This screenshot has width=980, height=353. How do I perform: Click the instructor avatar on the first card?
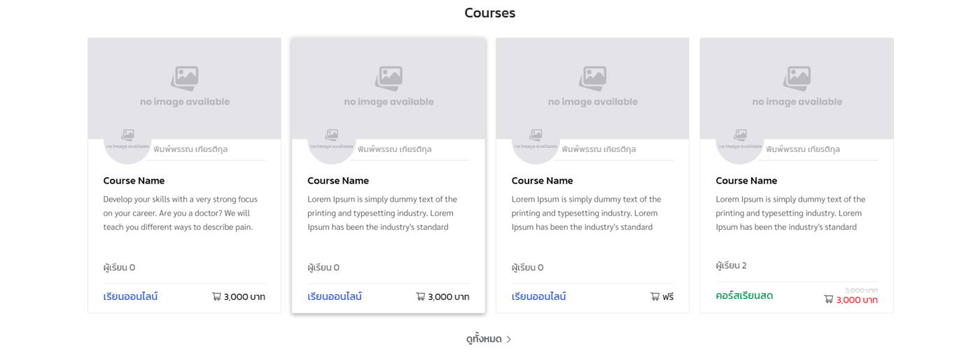click(127, 140)
